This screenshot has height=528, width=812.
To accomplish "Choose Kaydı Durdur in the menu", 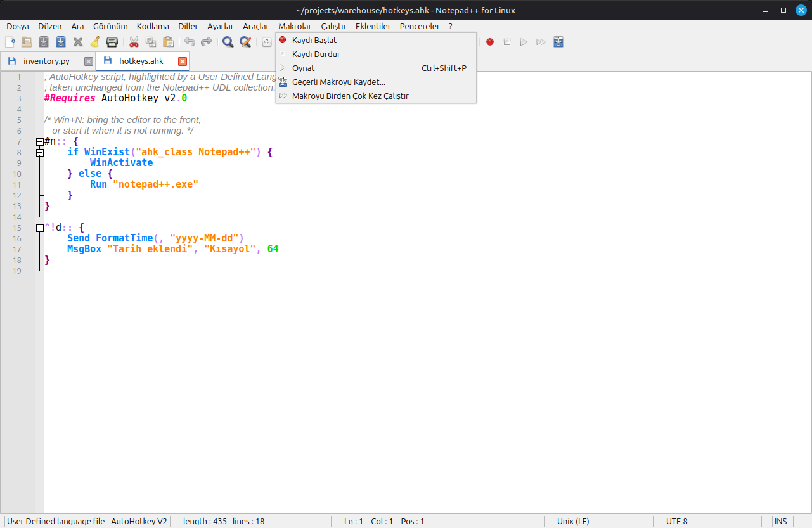I will [x=376, y=54].
